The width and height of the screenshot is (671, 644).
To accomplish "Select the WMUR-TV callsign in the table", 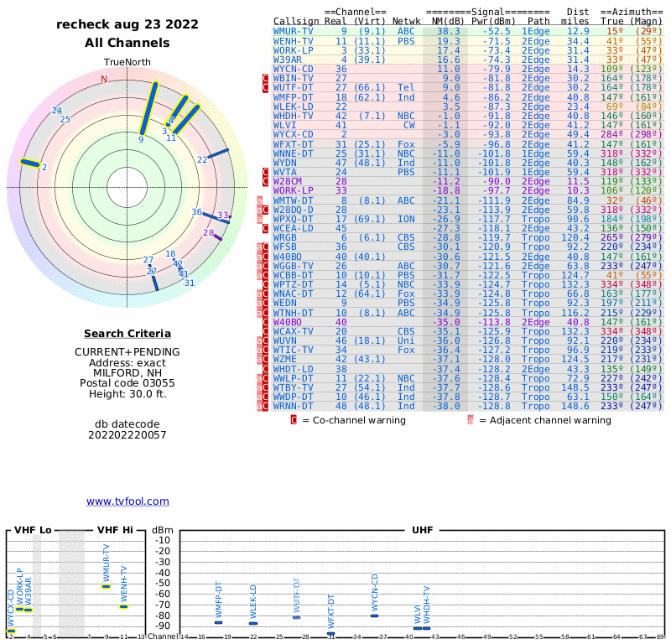I will pos(294,31).
